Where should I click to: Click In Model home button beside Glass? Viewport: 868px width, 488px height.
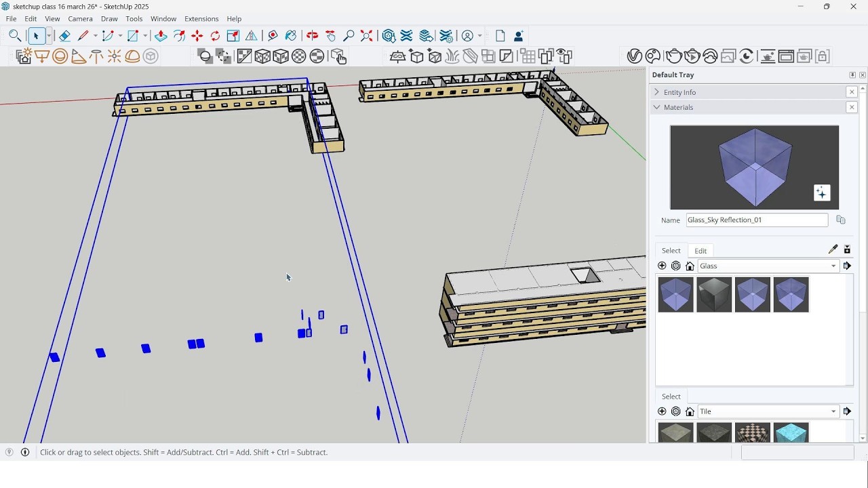[690, 266]
